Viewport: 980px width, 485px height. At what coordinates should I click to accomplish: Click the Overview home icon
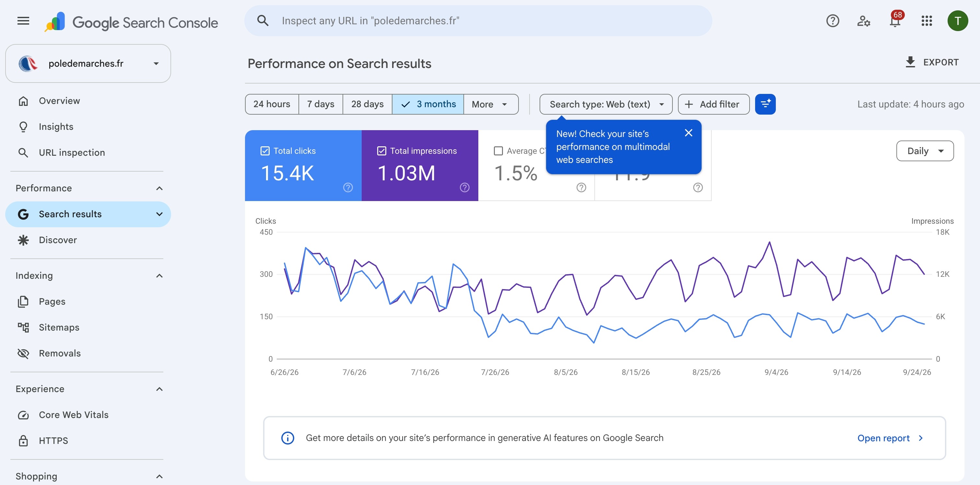click(x=23, y=101)
